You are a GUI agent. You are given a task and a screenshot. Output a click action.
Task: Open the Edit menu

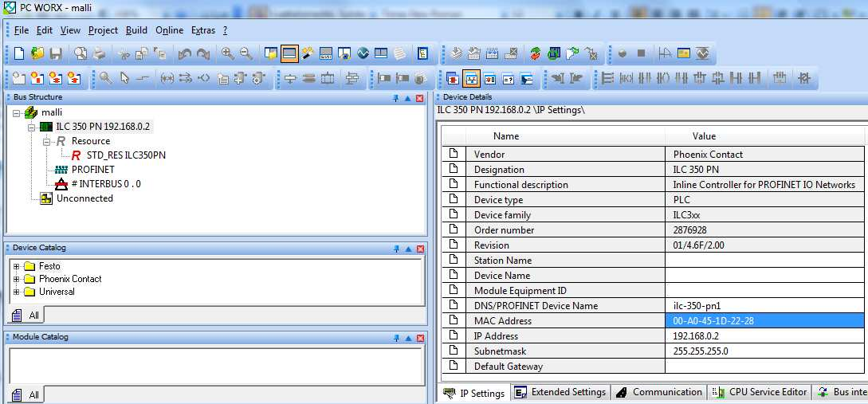point(45,30)
